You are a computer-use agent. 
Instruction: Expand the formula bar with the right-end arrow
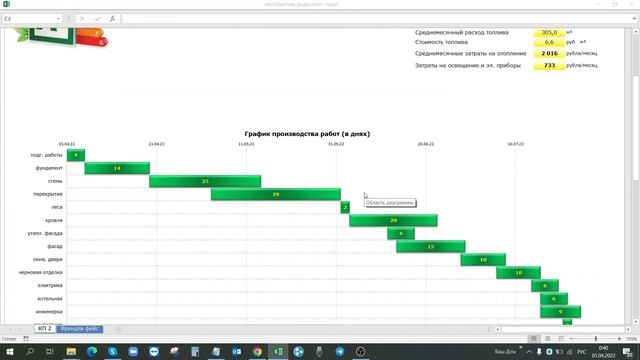pos(634,19)
